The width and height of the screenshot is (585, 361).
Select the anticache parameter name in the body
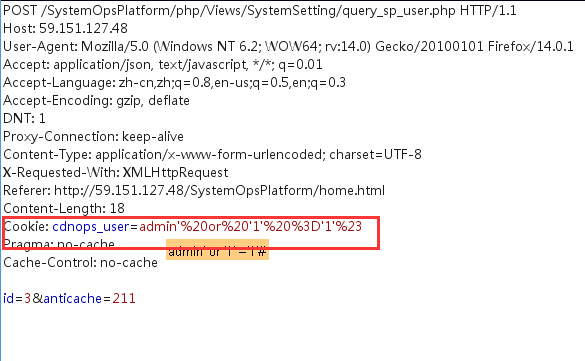click(x=73, y=299)
